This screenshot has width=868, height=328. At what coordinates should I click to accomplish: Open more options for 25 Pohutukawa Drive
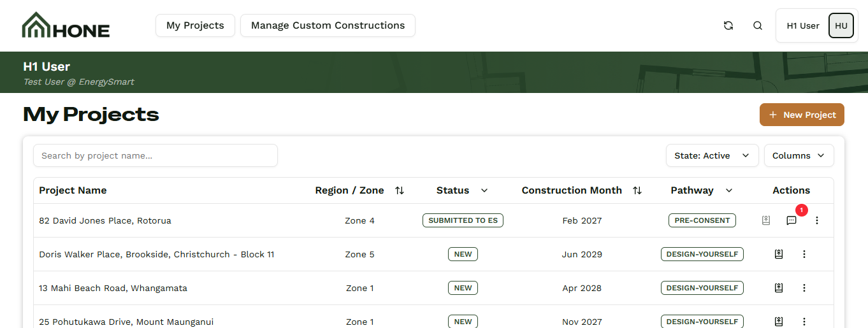click(804, 322)
